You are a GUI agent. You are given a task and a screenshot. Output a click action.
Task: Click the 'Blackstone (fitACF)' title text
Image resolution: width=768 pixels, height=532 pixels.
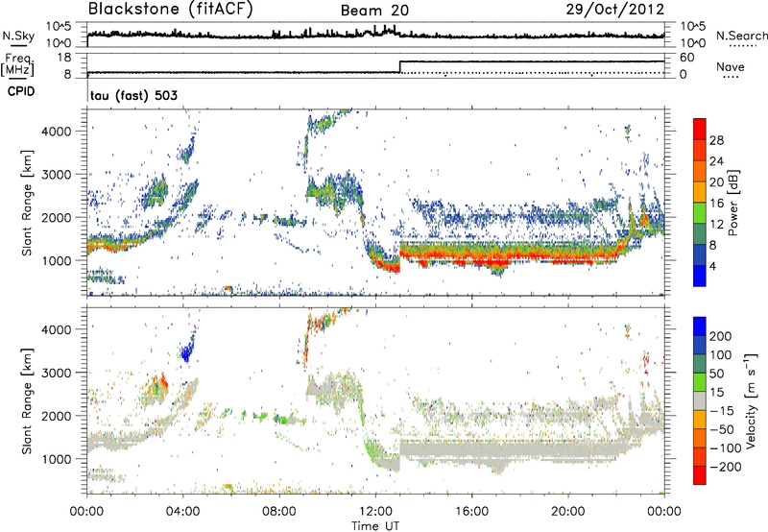tap(170, 10)
